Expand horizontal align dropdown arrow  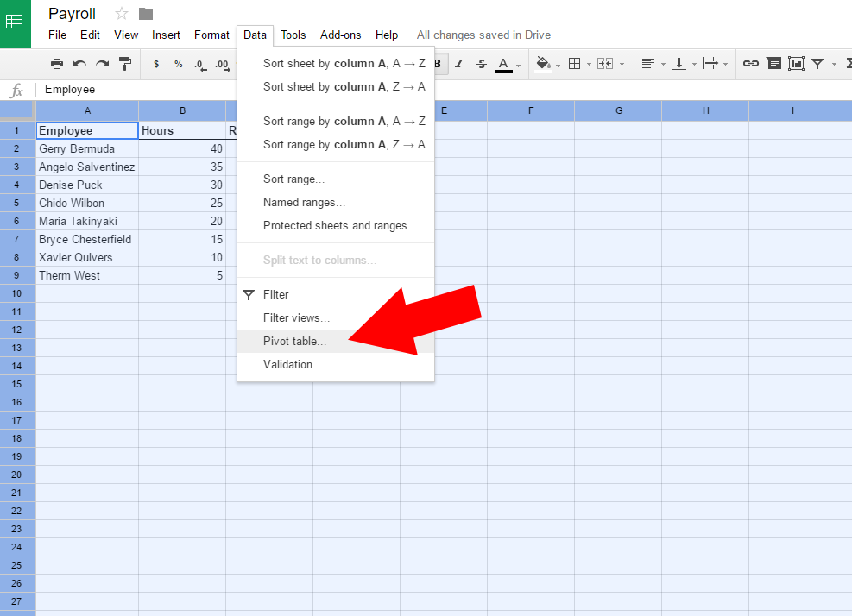663,64
